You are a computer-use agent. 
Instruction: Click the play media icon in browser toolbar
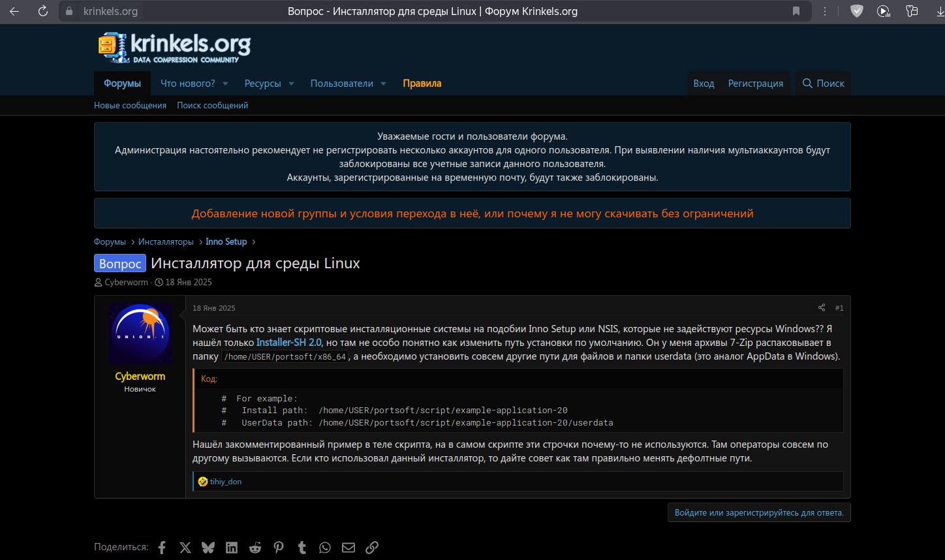coord(884,11)
